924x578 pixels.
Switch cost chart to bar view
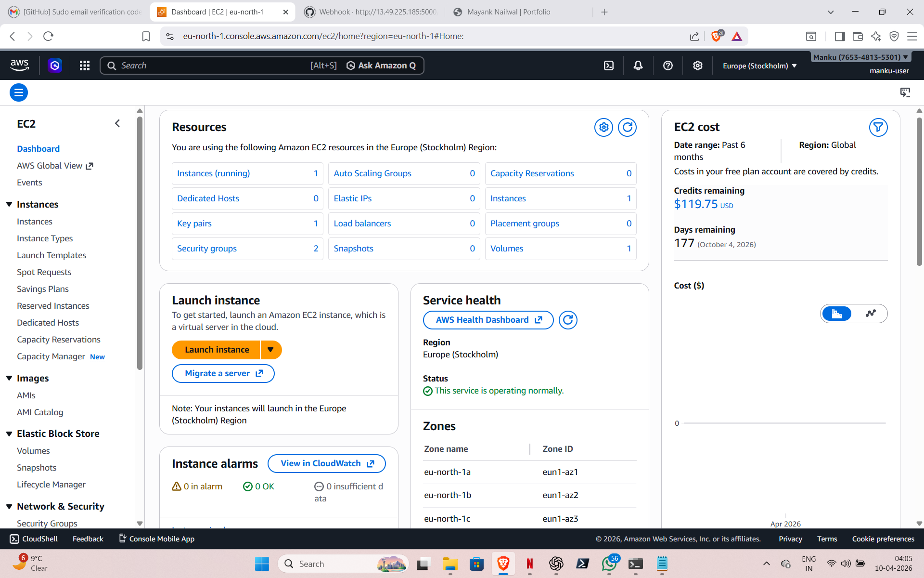click(837, 314)
